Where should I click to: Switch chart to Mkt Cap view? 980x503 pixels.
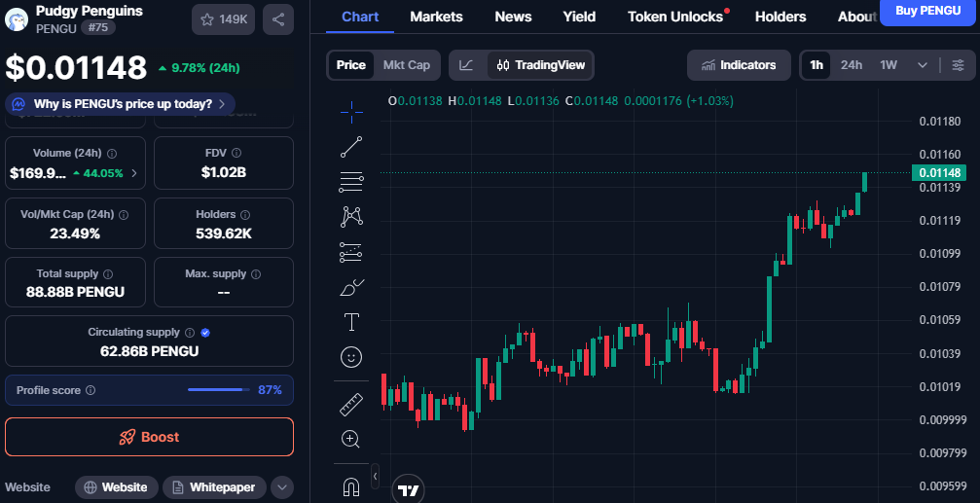(406, 65)
